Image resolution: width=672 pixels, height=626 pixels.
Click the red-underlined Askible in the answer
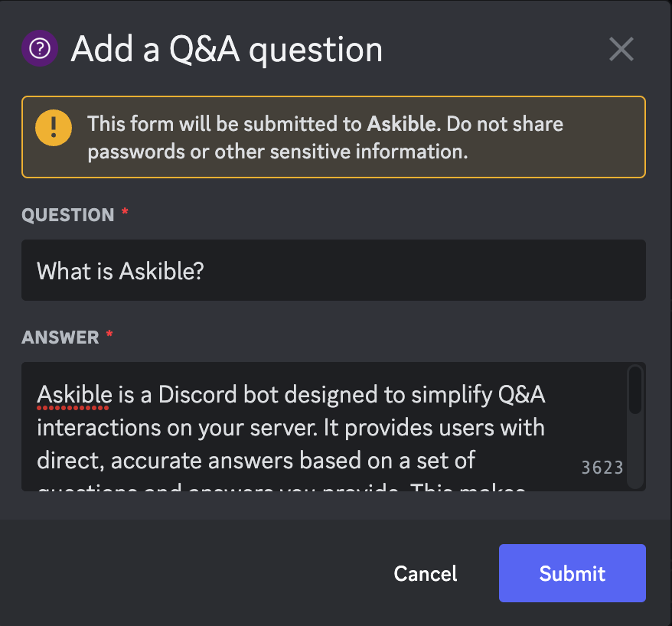pyautogui.click(x=74, y=395)
